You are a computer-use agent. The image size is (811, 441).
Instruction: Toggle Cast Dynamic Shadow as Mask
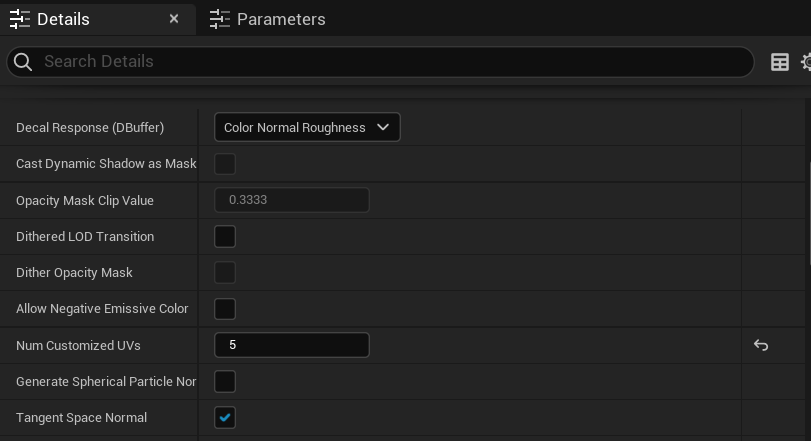tap(225, 164)
